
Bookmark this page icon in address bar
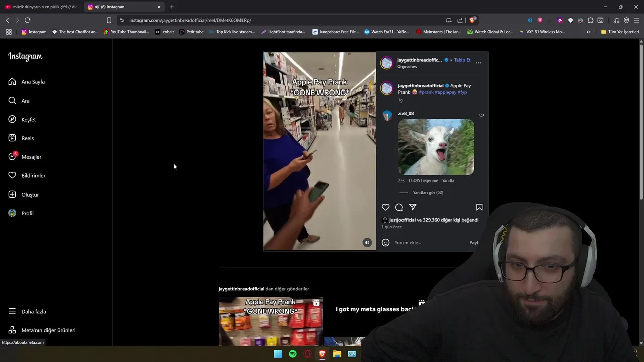click(109, 20)
